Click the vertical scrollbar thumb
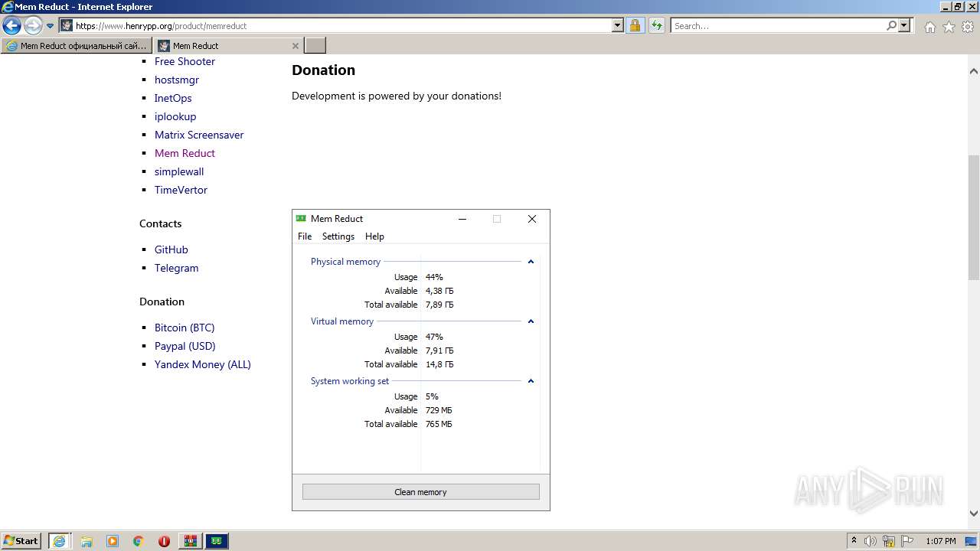Viewport: 980px width, 551px height. click(x=974, y=217)
